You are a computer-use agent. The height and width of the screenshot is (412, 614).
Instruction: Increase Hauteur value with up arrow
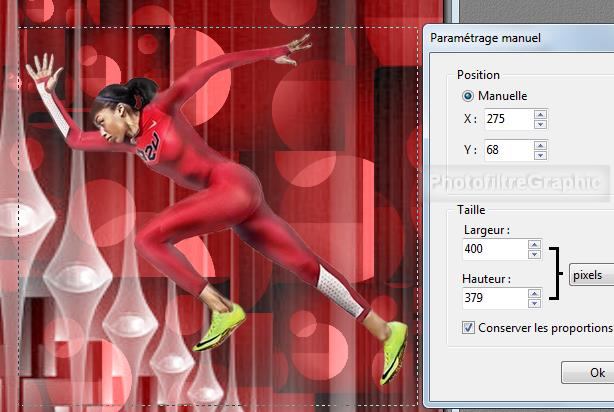point(535,293)
